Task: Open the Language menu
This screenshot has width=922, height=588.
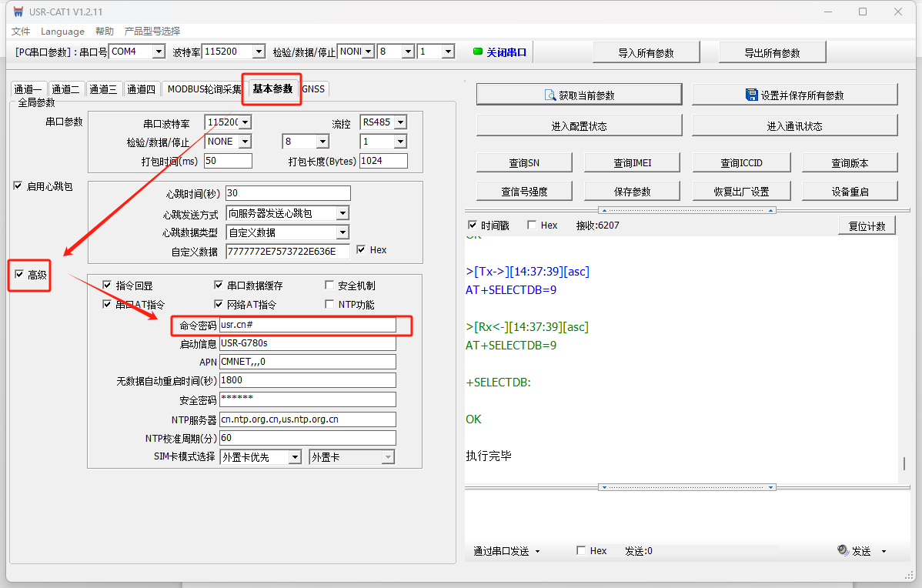Action: pyautogui.click(x=62, y=32)
